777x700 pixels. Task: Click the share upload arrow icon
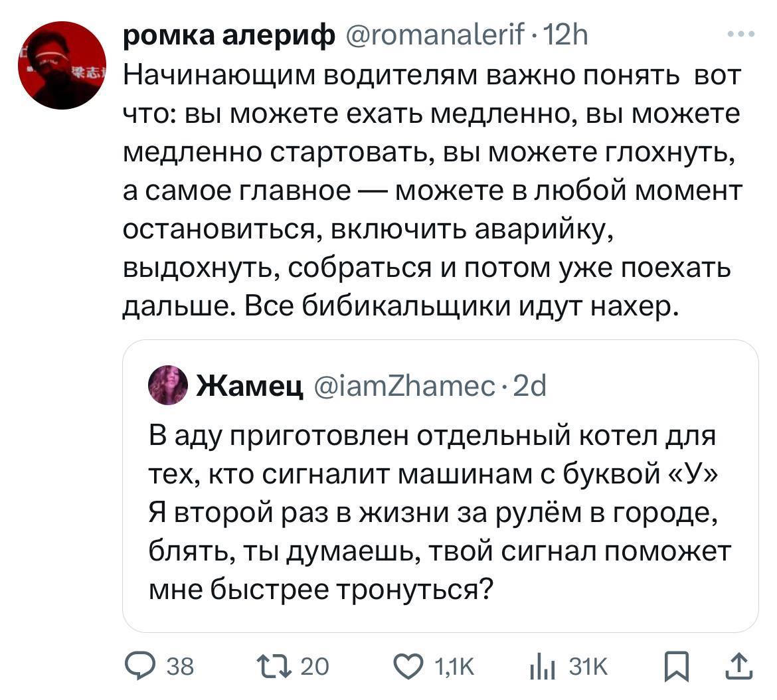tap(738, 666)
